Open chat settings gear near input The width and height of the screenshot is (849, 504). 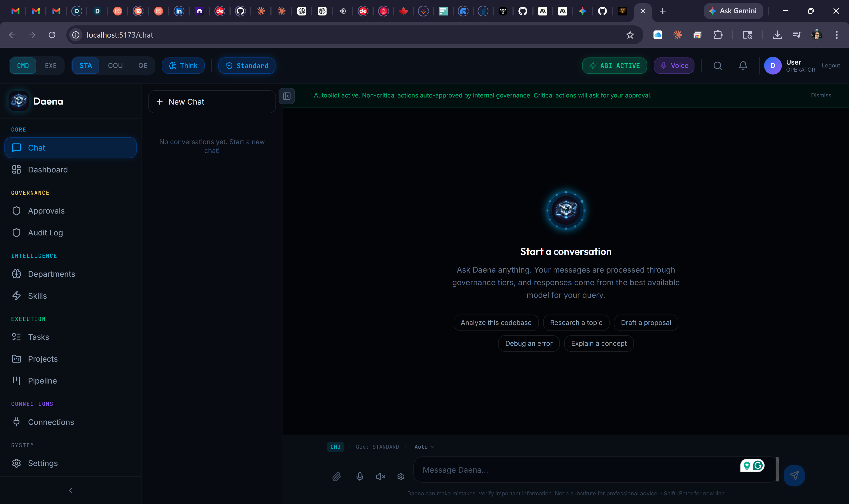click(401, 477)
